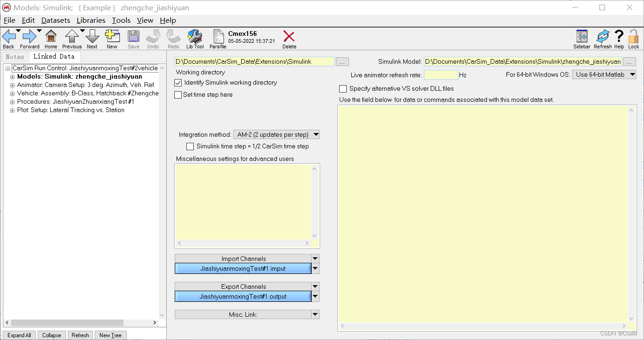Enable Specify alternative VS solver DLL files
The height and width of the screenshot is (340, 644).
pyautogui.click(x=343, y=89)
